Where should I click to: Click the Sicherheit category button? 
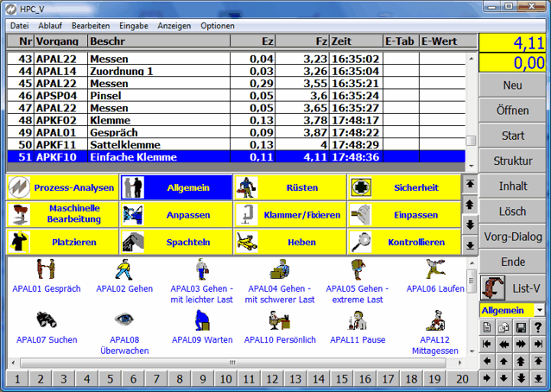pos(403,187)
